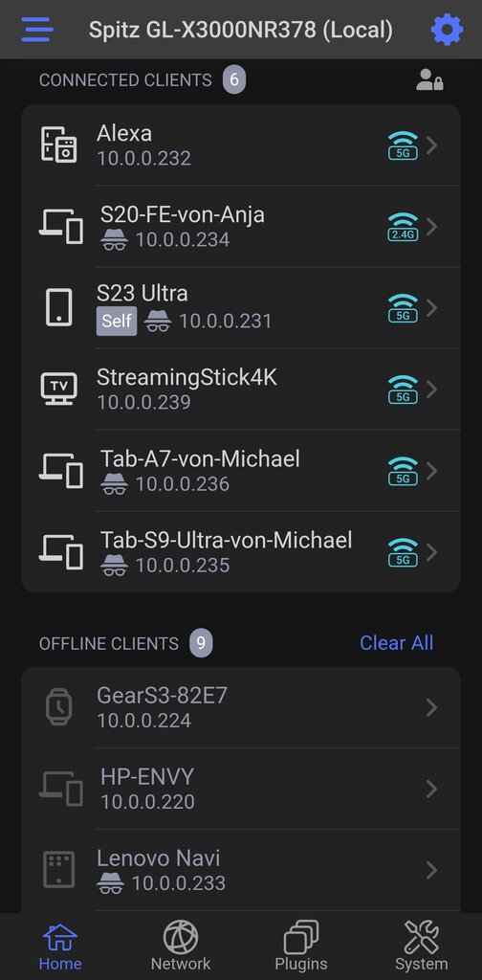The height and width of the screenshot is (980, 482).
Task: Expand HP-ENVY offline client chevron
Action: 431,789
